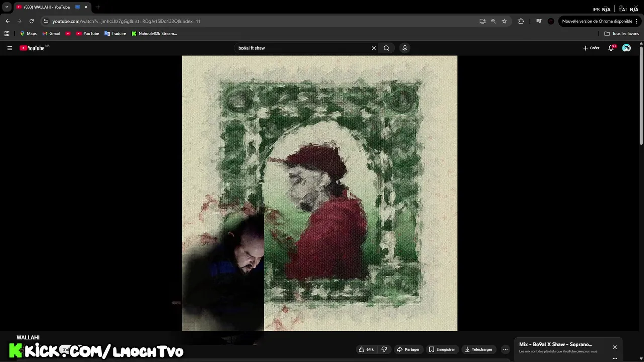Image resolution: width=644 pixels, height=362 pixels.
Task: Open Gmail bookmark
Action: [x=51, y=34]
